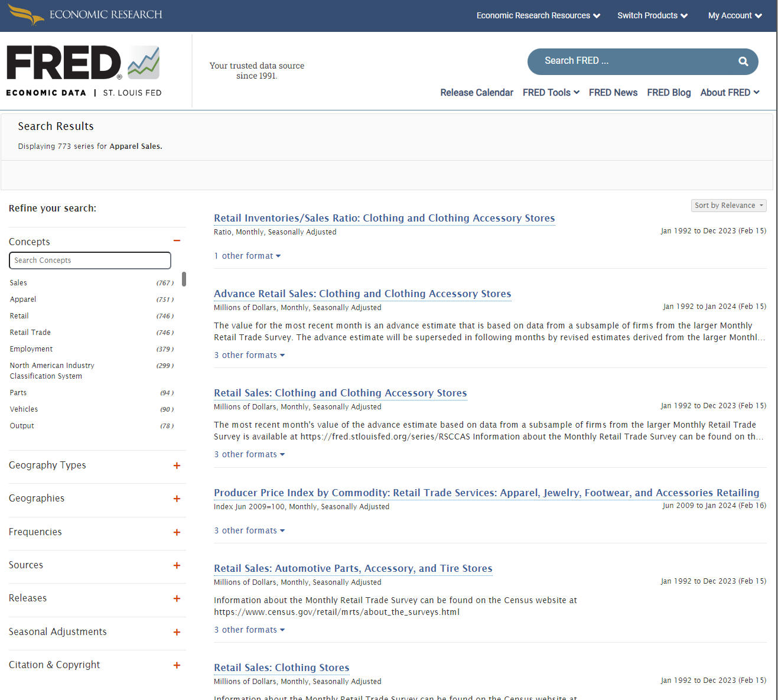Select the Employment concept filter

click(31, 349)
